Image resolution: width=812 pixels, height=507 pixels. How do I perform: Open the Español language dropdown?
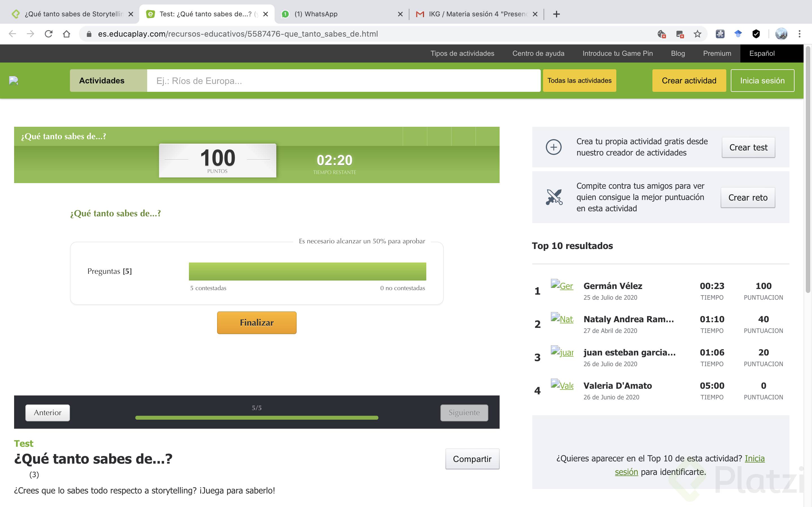tap(762, 53)
